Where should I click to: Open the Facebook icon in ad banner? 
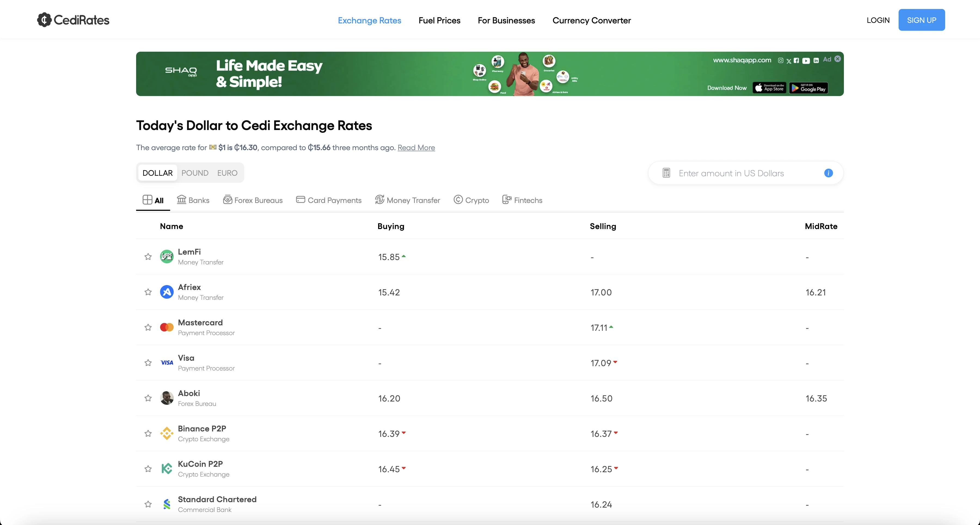796,60
